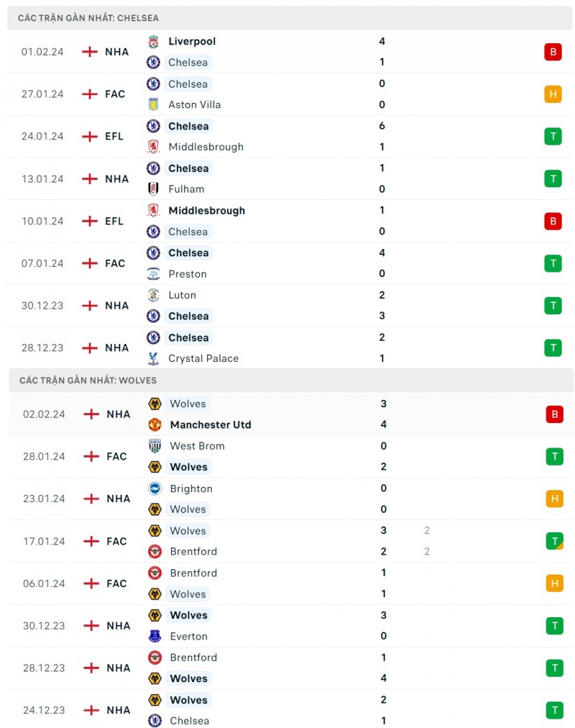The height and width of the screenshot is (728, 575).
Task: Open the Luton team crest
Action: pos(153,295)
